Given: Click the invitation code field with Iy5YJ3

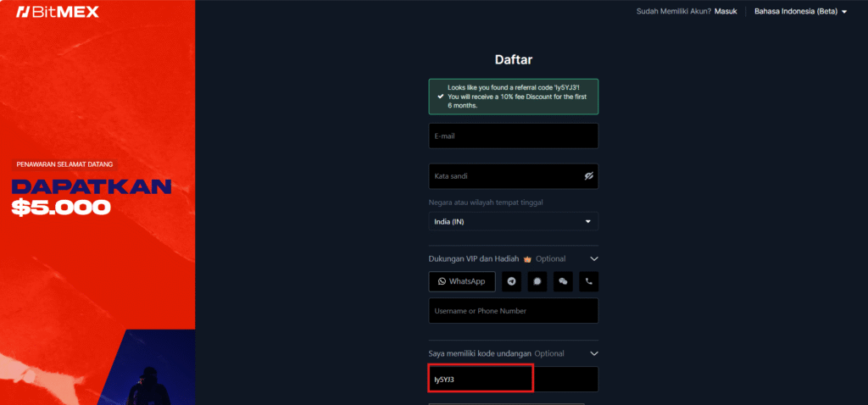Looking at the screenshot, I should 513,379.
